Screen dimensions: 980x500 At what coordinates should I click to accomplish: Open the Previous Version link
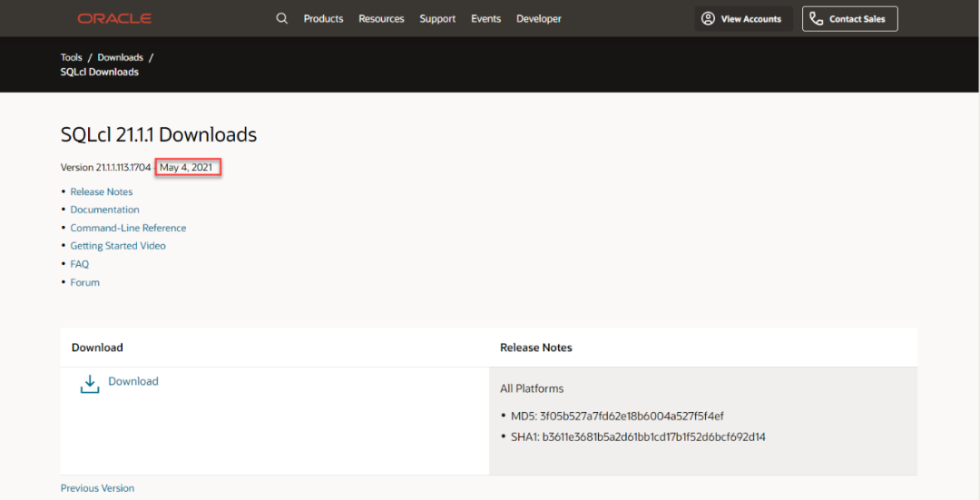point(97,488)
